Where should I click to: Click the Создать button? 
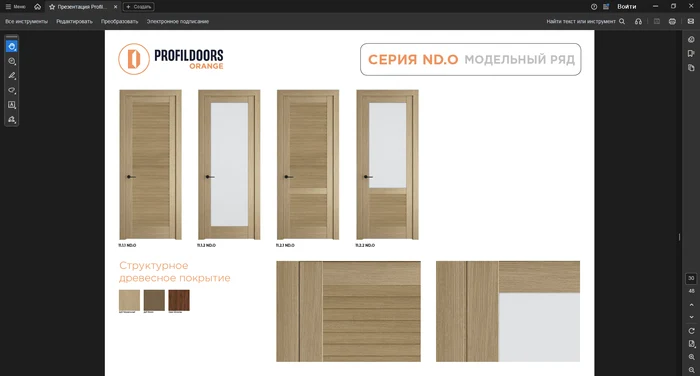point(139,7)
